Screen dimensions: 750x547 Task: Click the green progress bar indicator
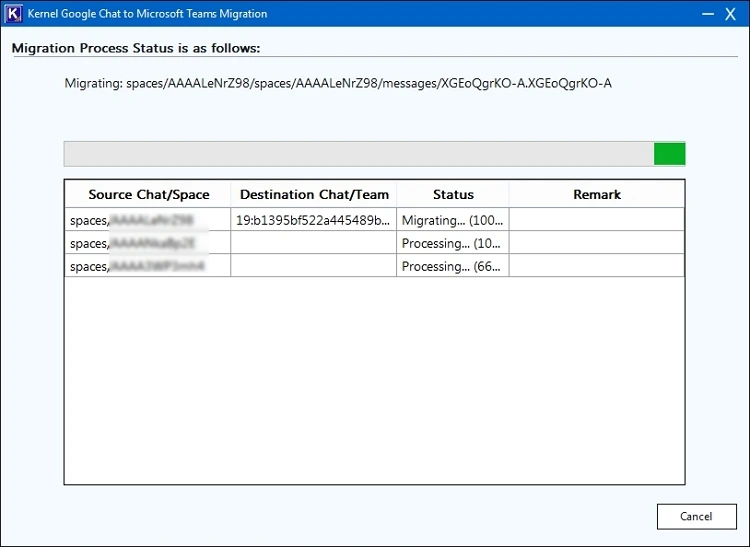tap(669, 153)
